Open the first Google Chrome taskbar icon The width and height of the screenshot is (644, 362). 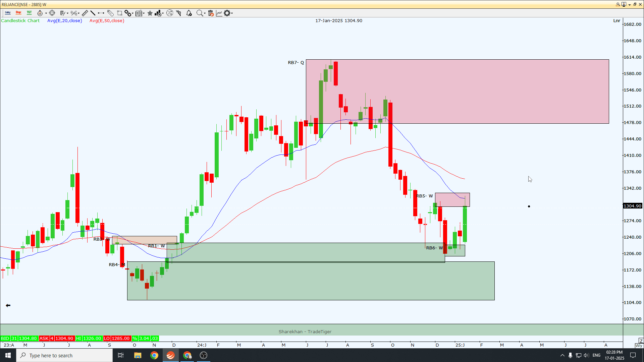[154, 355]
